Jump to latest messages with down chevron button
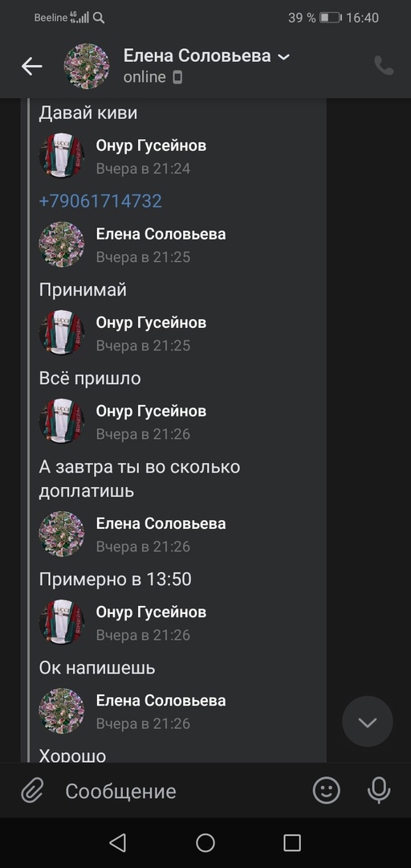Screen dimensions: 411x868 click(368, 722)
